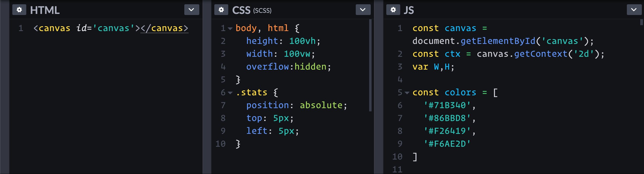
Task: Click the underlined closing canvas tag
Action: tap(164, 28)
